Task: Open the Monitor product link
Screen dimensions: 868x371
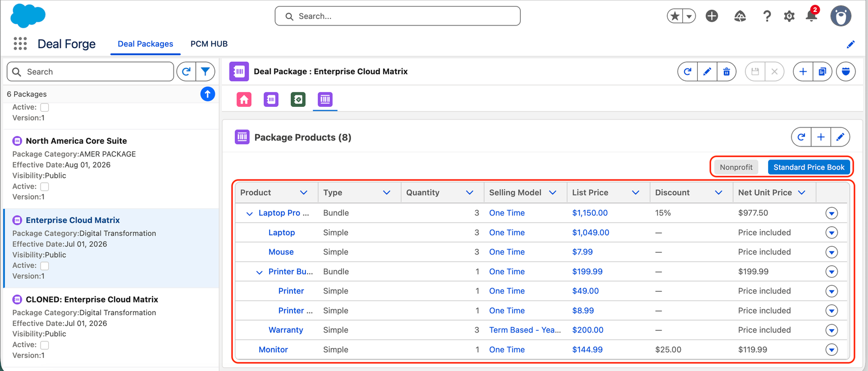Action: pos(273,350)
